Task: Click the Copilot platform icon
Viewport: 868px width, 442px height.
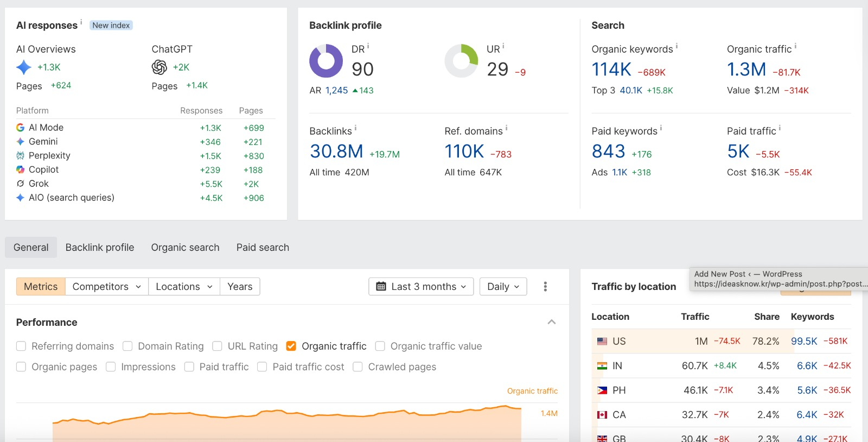Action: [20, 170]
